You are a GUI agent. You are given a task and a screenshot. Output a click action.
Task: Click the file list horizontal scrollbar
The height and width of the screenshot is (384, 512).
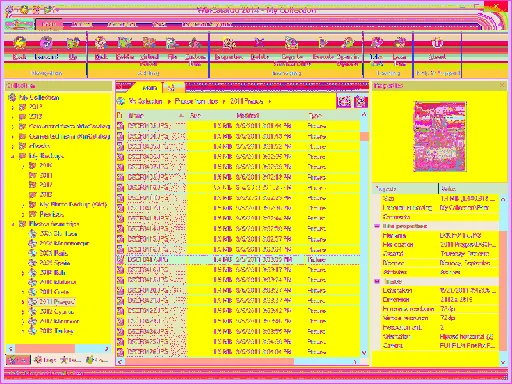click(x=238, y=361)
